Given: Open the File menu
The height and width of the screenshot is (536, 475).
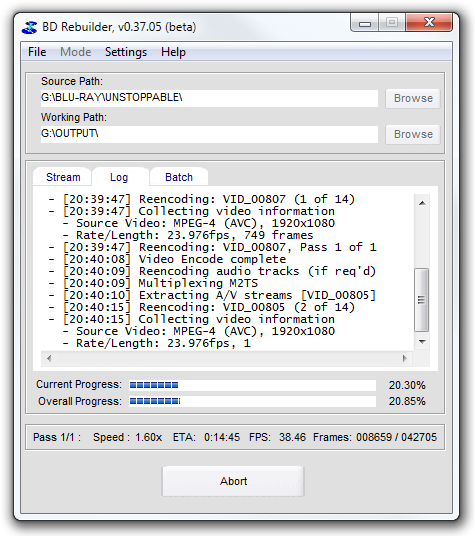Looking at the screenshot, I should point(37,52).
